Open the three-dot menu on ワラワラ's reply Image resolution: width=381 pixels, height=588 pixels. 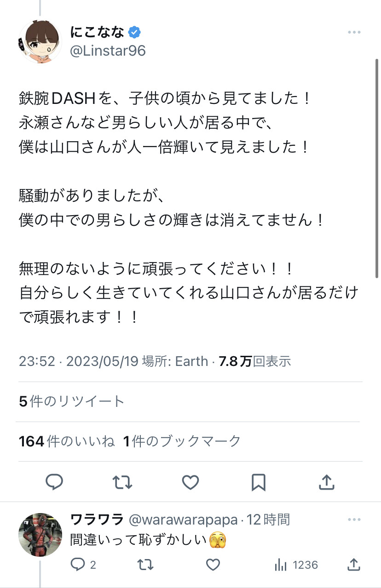(x=354, y=520)
